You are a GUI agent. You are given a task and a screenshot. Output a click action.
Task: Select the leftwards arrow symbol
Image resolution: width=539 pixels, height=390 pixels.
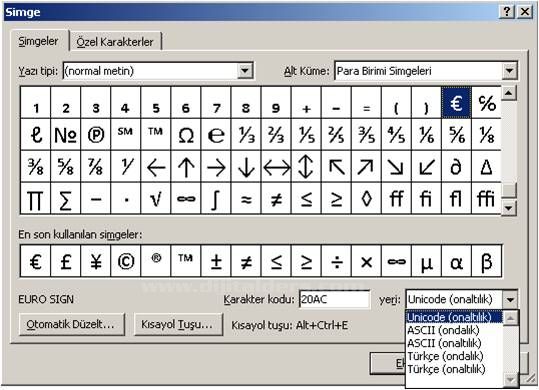(x=156, y=167)
